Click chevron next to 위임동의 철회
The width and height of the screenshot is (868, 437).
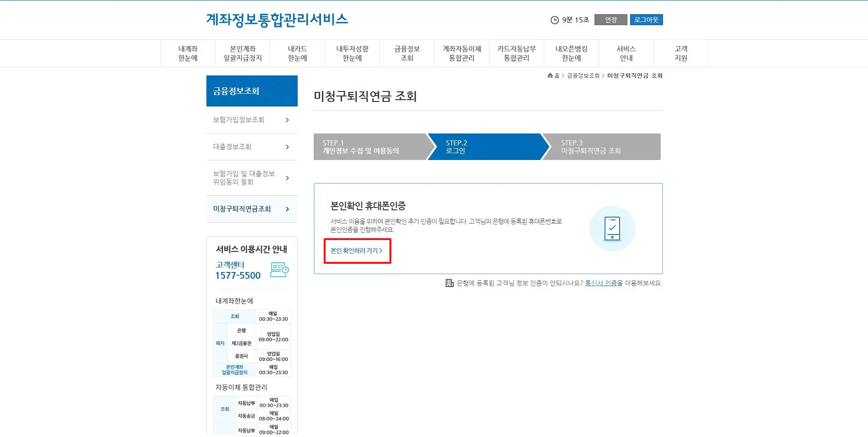[287, 178]
